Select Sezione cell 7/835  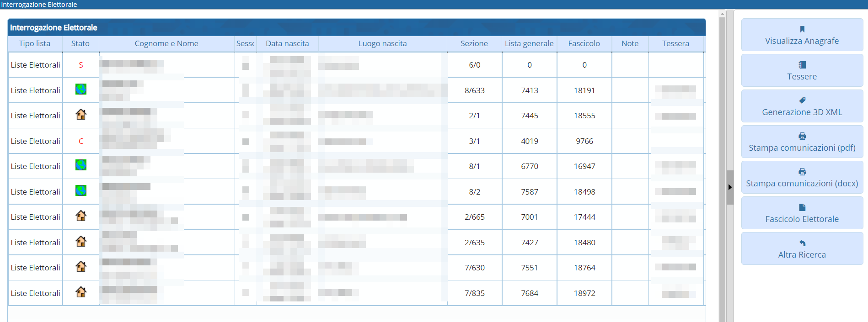coord(475,293)
